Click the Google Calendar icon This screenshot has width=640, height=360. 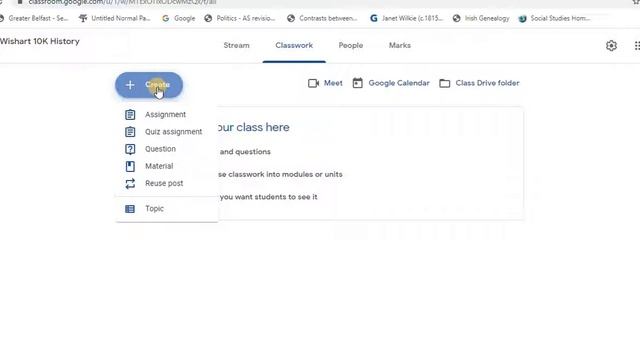click(x=358, y=83)
